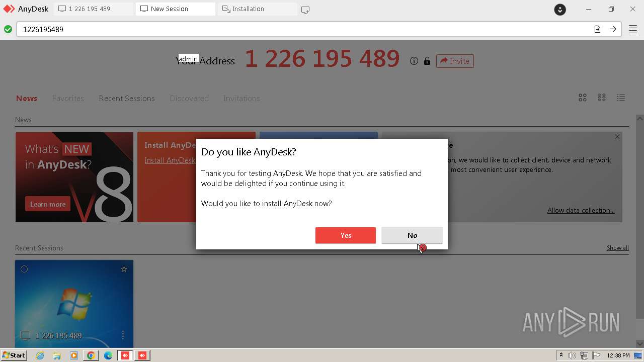
Task: Open File Explorer from the taskbar
Action: [x=57, y=355]
